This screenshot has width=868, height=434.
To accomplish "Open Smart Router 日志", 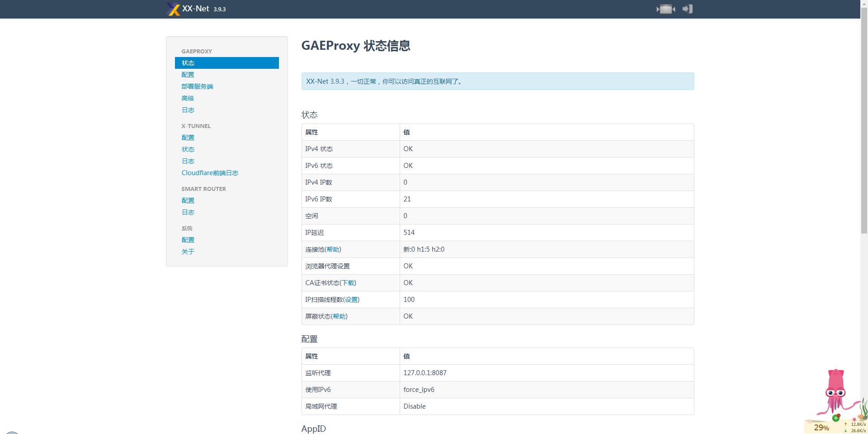I will (x=188, y=212).
